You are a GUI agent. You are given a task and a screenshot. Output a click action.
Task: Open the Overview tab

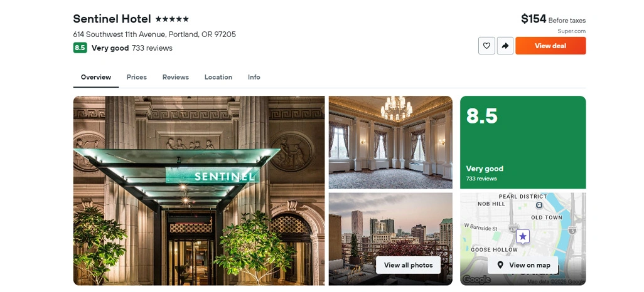[95, 77]
